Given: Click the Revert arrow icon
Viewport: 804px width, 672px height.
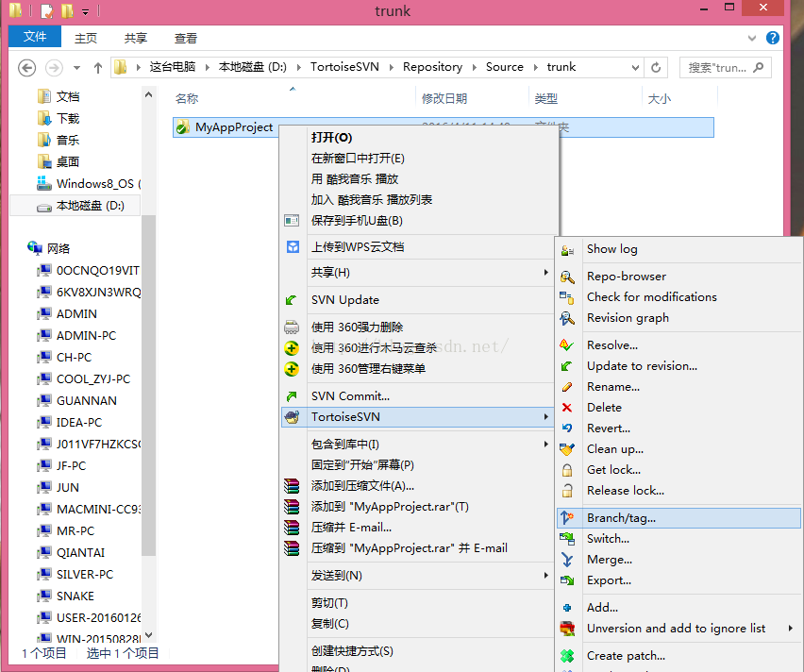Looking at the screenshot, I should (x=567, y=428).
